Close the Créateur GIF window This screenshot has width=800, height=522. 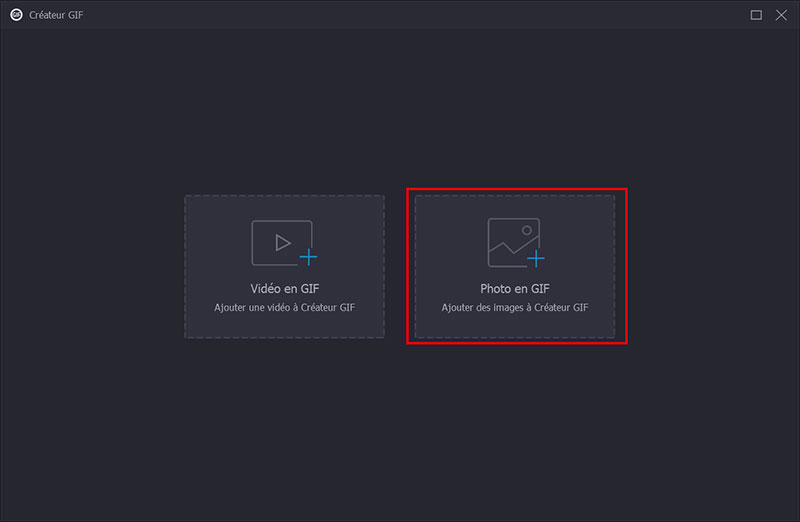coord(781,15)
